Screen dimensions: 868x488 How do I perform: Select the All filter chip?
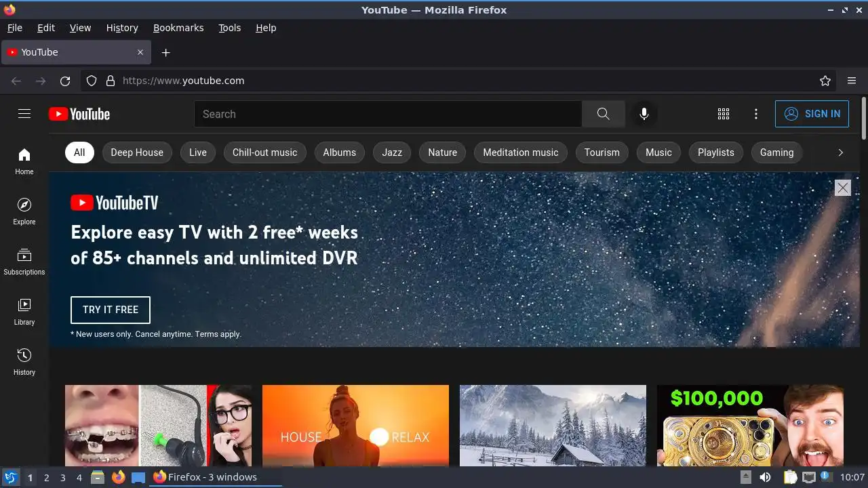[79, 152]
